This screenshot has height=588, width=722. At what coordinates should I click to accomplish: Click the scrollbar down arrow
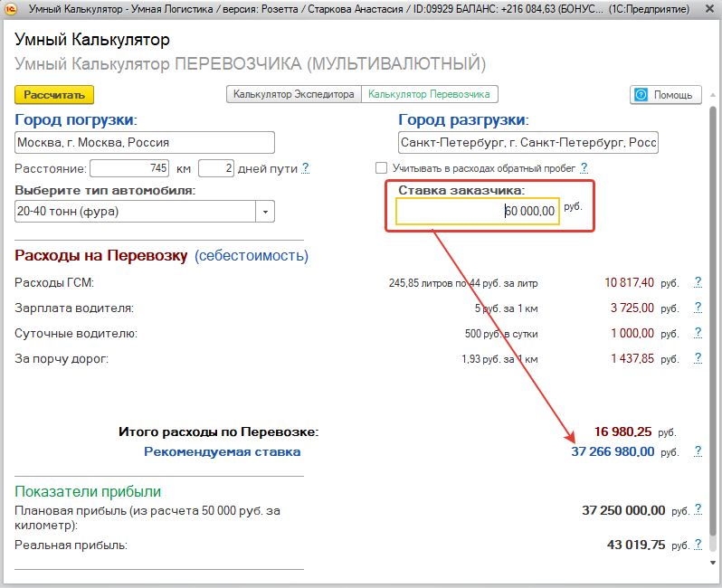[x=713, y=563]
